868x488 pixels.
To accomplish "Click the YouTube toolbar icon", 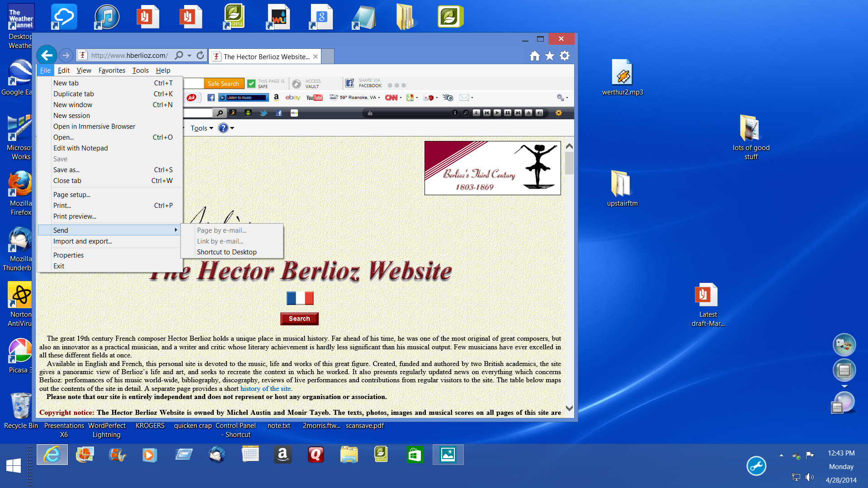I will [314, 98].
